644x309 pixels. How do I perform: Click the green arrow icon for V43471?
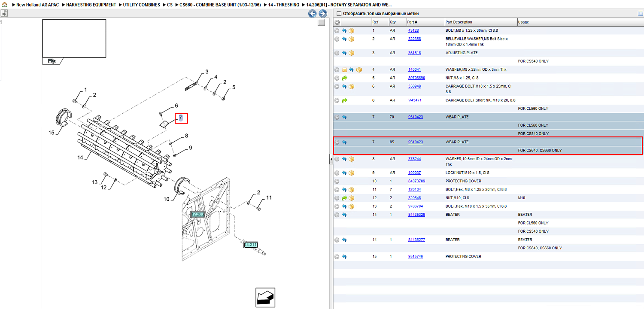point(344,100)
